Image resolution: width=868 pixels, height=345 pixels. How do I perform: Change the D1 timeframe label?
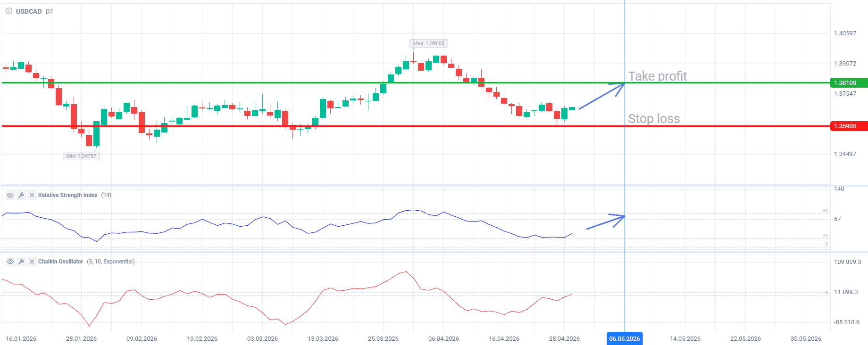pyautogui.click(x=50, y=11)
